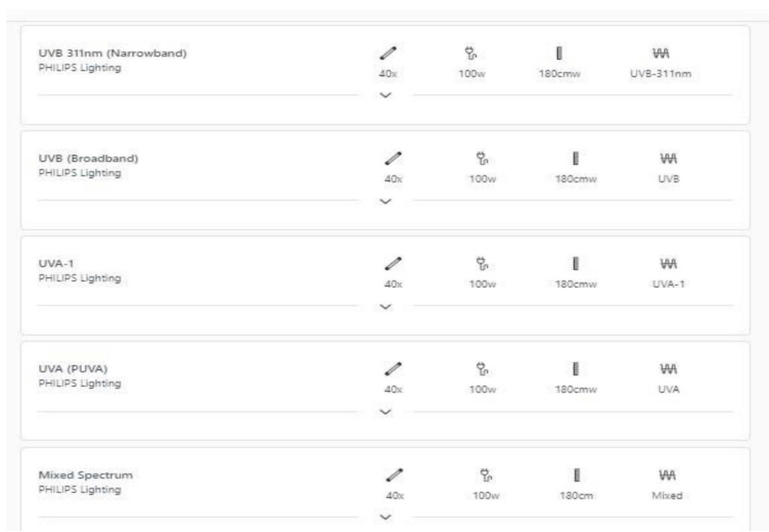Click the lamp length icon for UVB Broadband
Screen dimensions: 769x532
pyautogui.click(x=574, y=159)
